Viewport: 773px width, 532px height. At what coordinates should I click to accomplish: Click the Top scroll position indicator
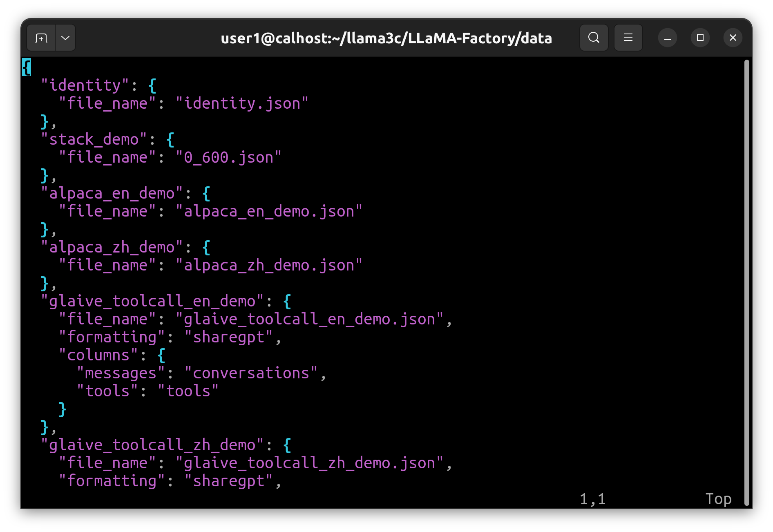click(718, 499)
